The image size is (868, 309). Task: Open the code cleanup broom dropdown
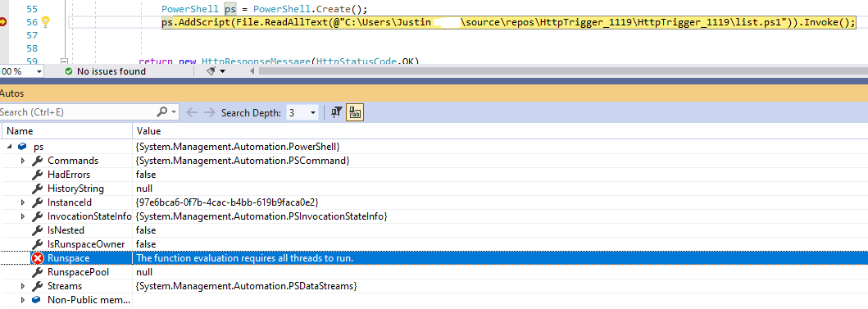coord(223,71)
